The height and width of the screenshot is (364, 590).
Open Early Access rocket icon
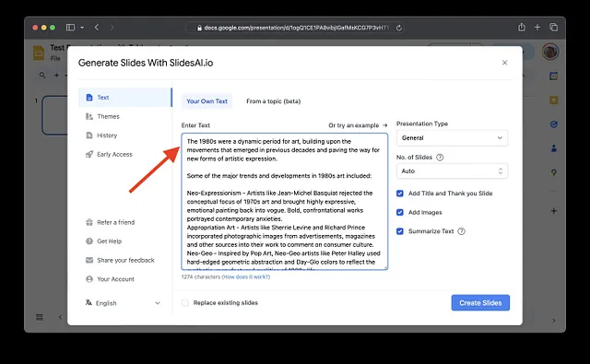(x=89, y=154)
